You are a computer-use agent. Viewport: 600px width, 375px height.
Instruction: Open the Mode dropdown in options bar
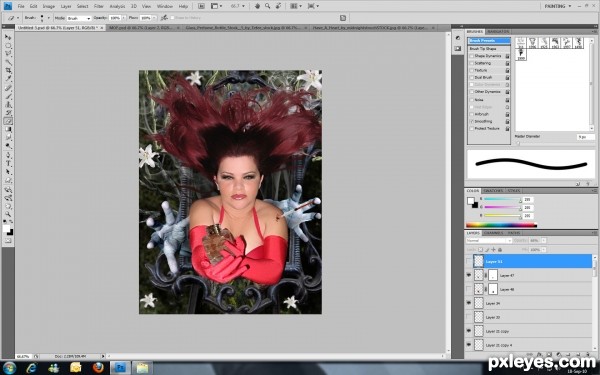tap(79, 18)
